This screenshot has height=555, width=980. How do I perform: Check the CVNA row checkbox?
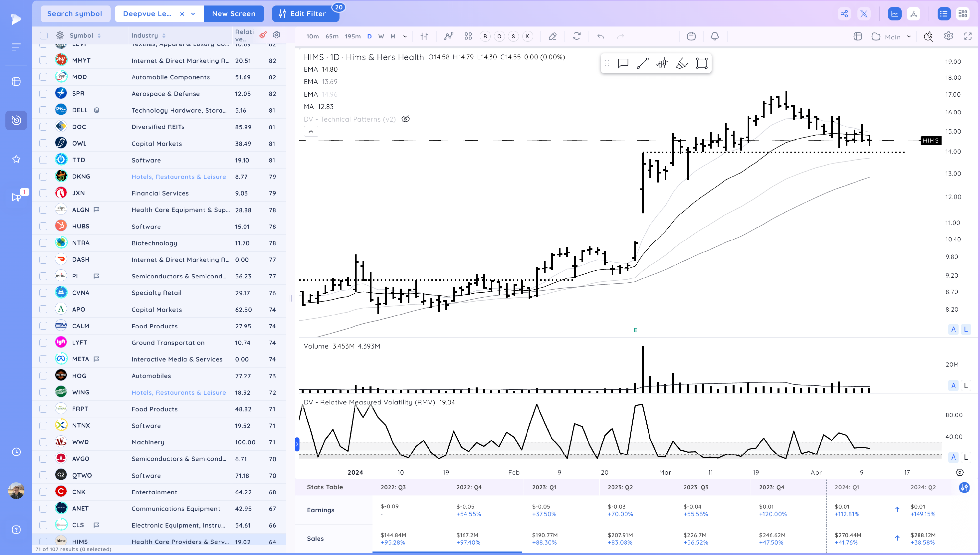click(43, 293)
